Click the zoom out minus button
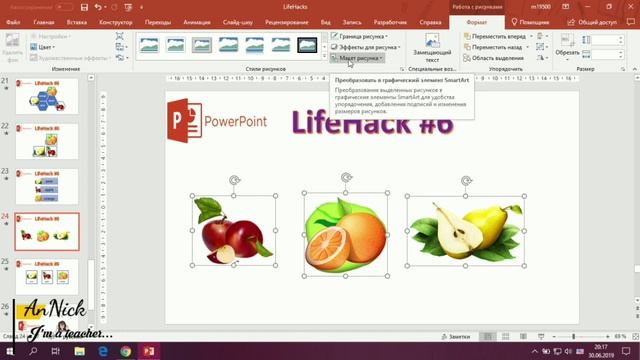640x360 pixels. 554,336
